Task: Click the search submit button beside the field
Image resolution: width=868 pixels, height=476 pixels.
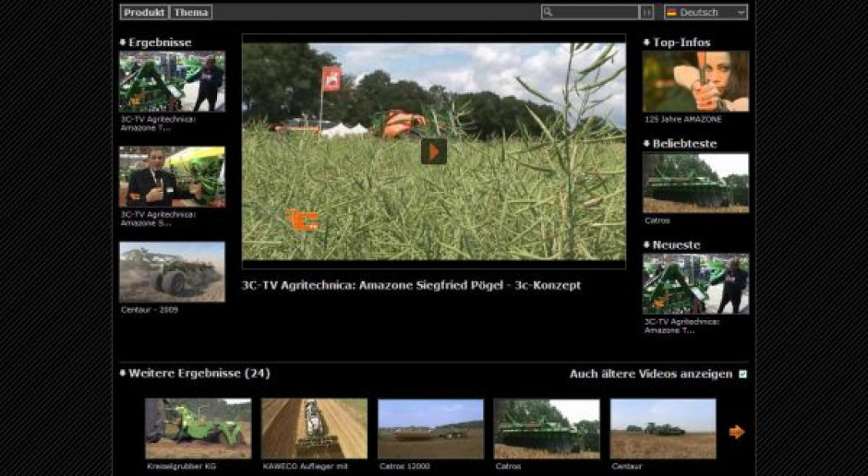Action: 646,12
